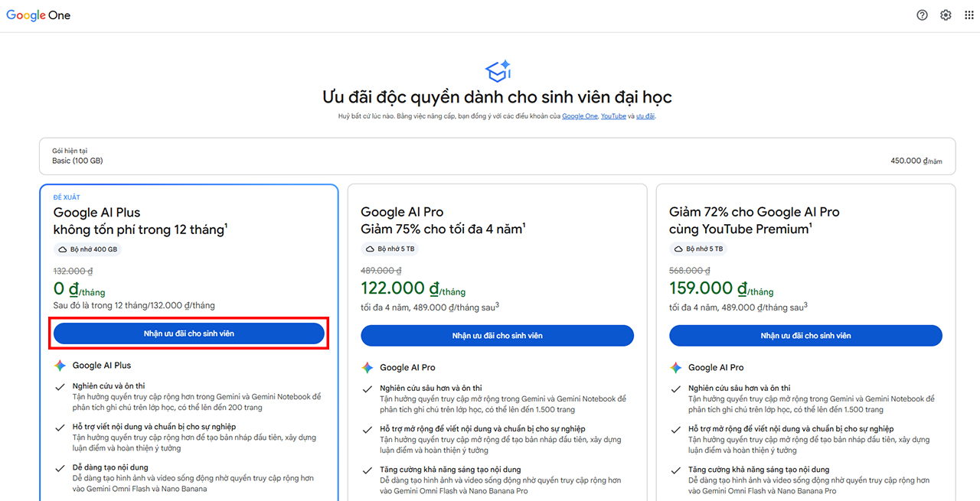This screenshot has width=980, height=501.
Task: Click 'Dễ dàng tạo nội dung' feature heading
Action: [110, 467]
